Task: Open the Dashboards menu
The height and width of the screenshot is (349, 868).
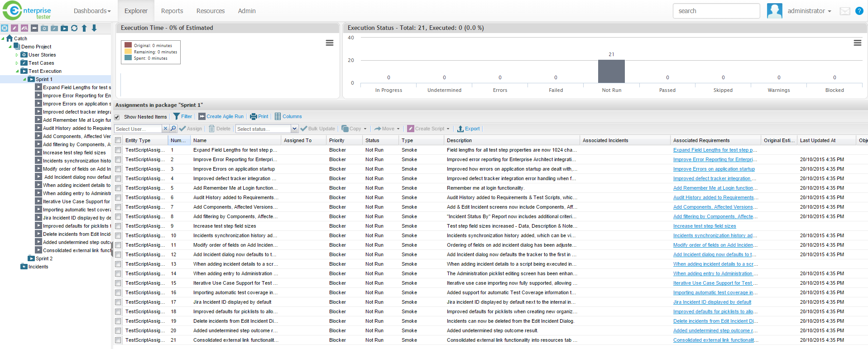Action: pyautogui.click(x=92, y=11)
